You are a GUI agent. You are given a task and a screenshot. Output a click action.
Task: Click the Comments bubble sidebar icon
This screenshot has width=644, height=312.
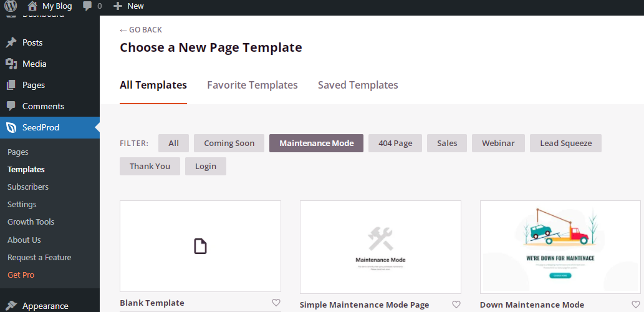(11, 106)
